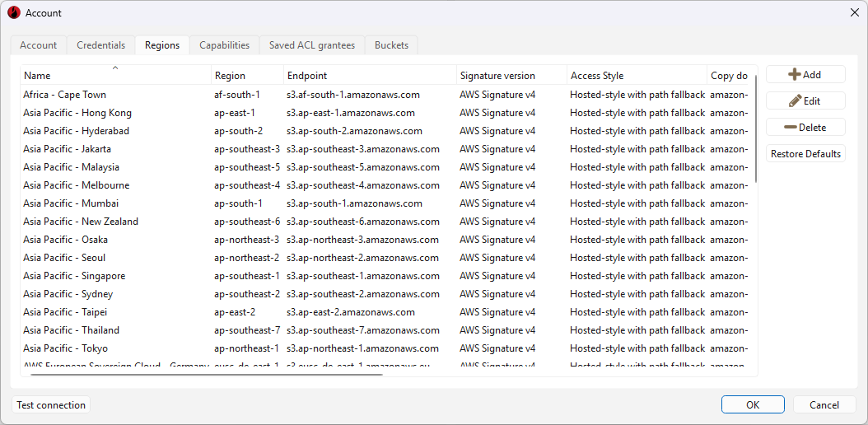Click endpoint s3.ap-southeast-7.amazonaws.com
The height and width of the screenshot is (425, 868).
point(363,330)
